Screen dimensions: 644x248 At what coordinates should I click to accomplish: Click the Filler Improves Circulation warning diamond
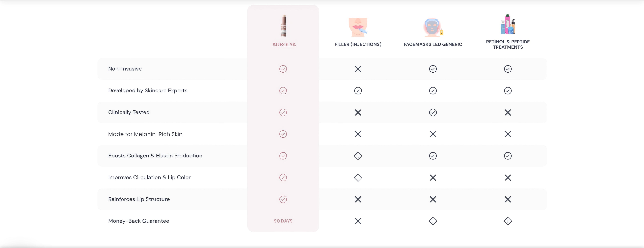pyautogui.click(x=358, y=178)
